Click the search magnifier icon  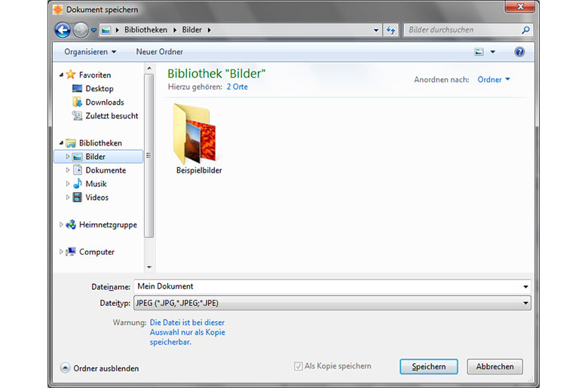[x=525, y=29]
